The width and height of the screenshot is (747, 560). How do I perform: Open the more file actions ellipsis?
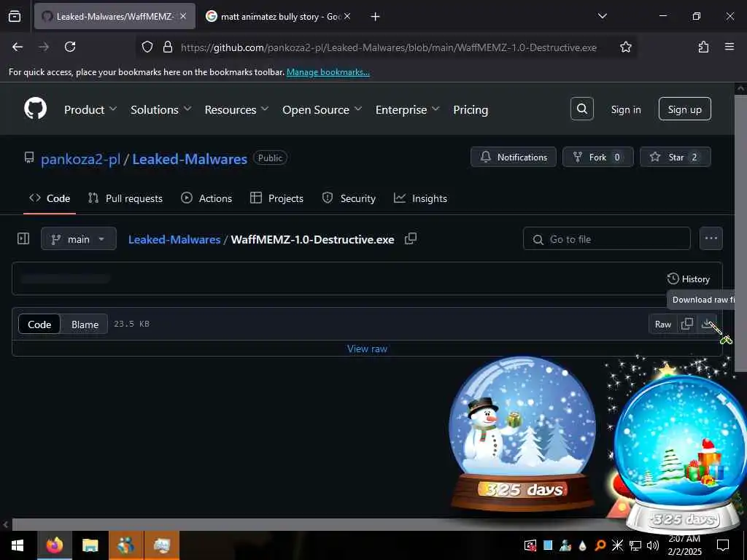point(711,238)
